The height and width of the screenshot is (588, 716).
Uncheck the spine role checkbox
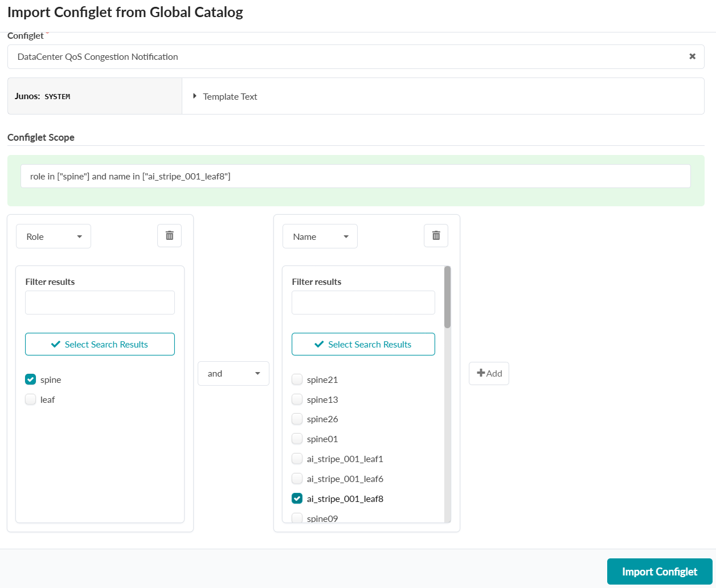pos(31,379)
